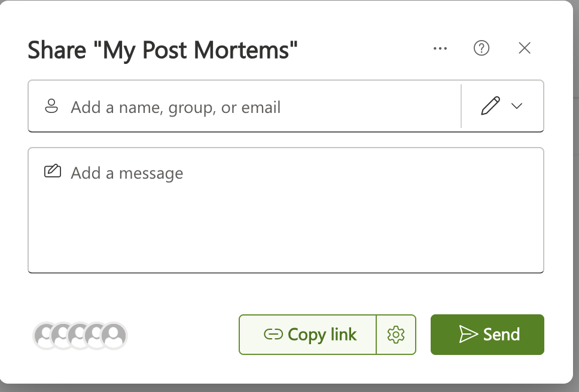Click the help question mark icon

[x=482, y=48]
